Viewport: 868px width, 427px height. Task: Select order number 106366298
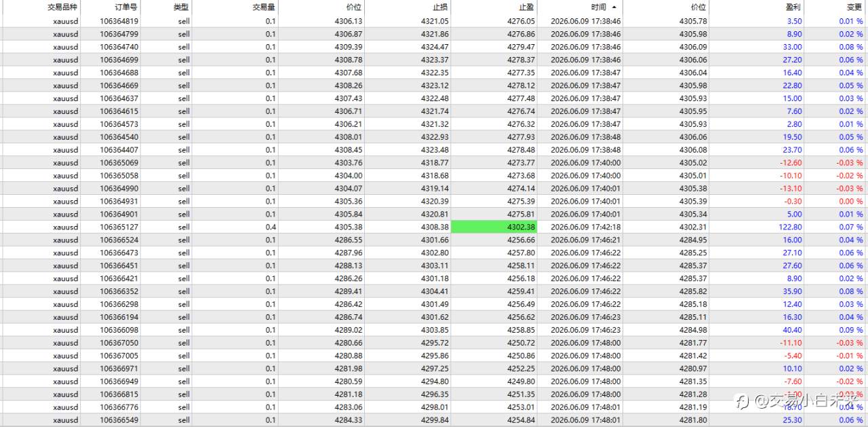(x=119, y=305)
